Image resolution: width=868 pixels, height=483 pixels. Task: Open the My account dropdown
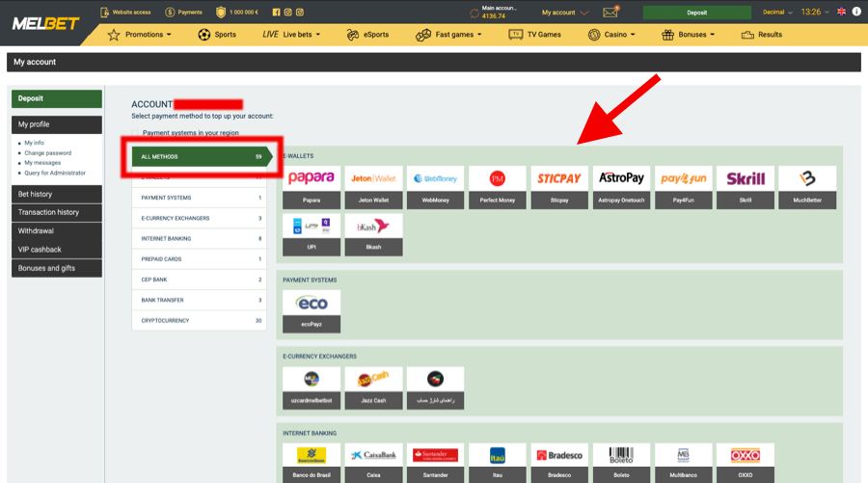[x=562, y=13]
